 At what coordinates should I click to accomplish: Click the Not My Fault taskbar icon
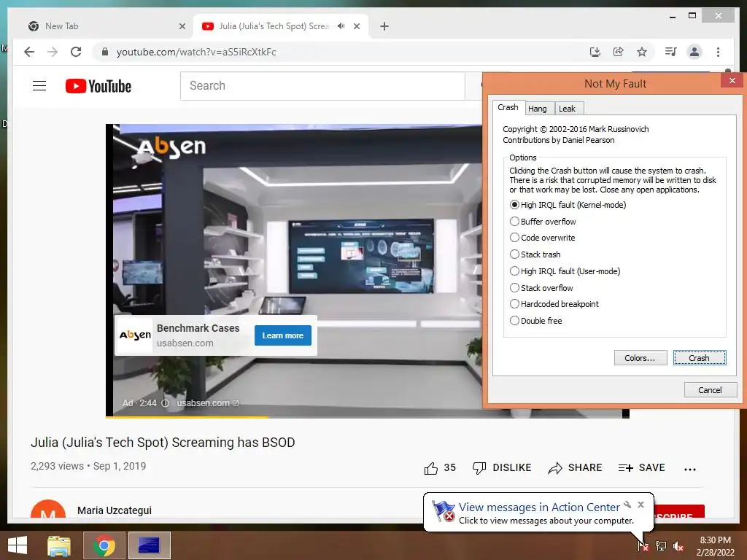[x=149, y=545]
